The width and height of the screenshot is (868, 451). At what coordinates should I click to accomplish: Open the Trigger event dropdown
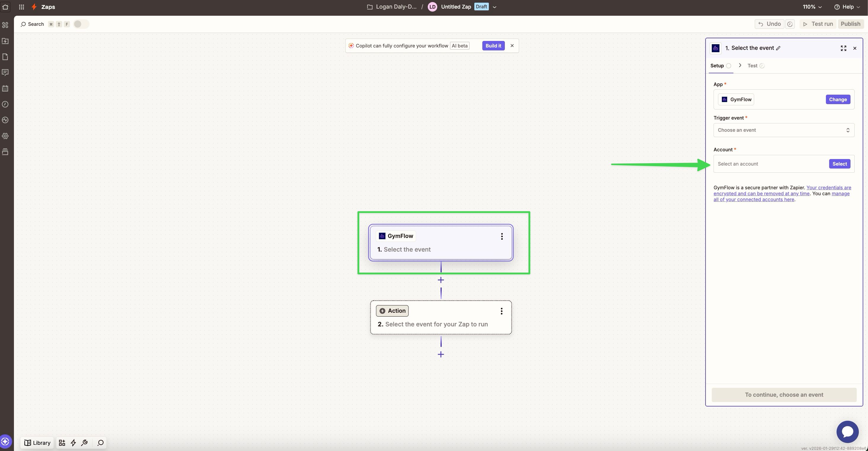pos(784,130)
